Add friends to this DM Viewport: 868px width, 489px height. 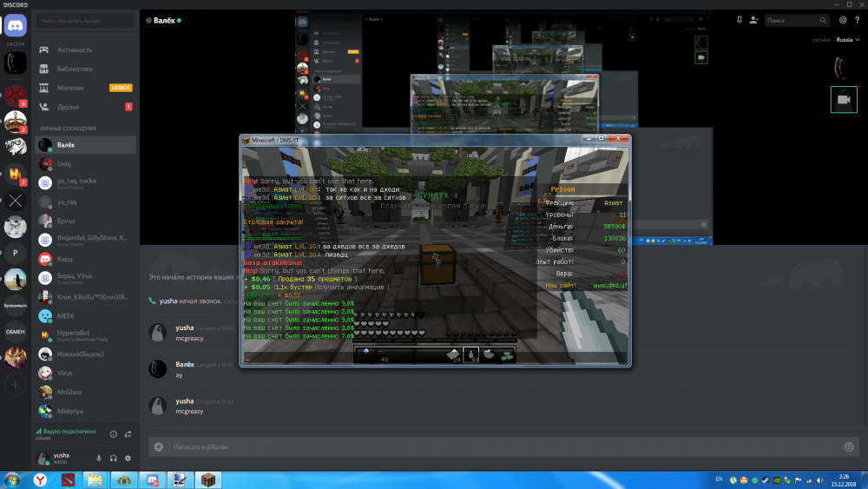pos(753,19)
